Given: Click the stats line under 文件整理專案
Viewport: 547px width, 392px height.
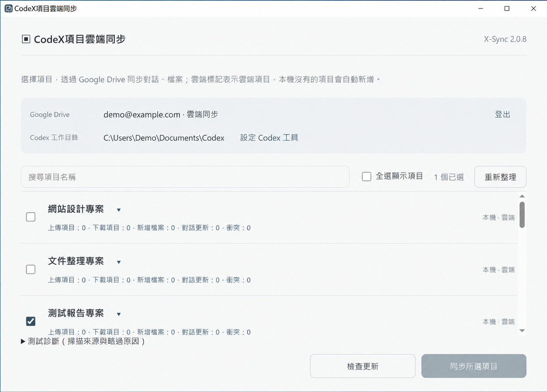Looking at the screenshot, I should pyautogui.click(x=149, y=280).
